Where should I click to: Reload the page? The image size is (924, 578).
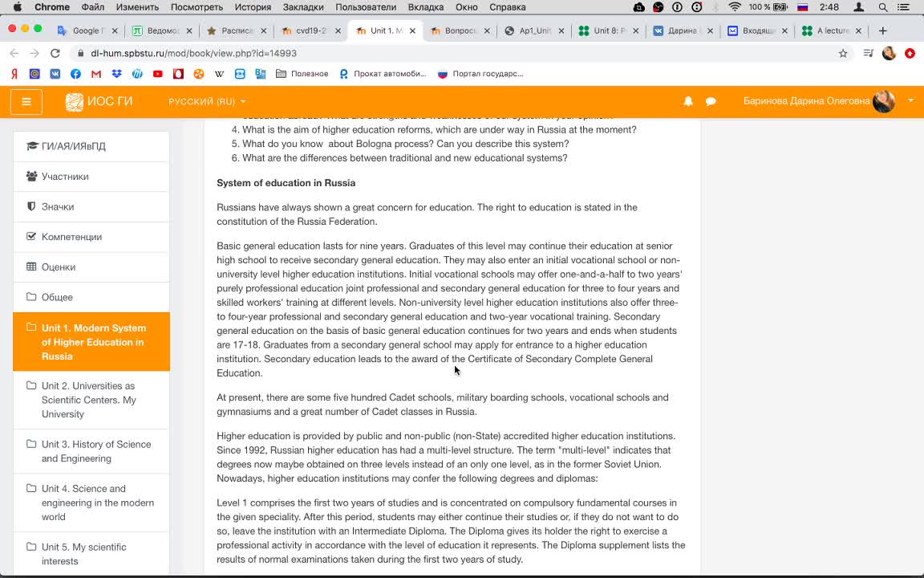(55, 53)
